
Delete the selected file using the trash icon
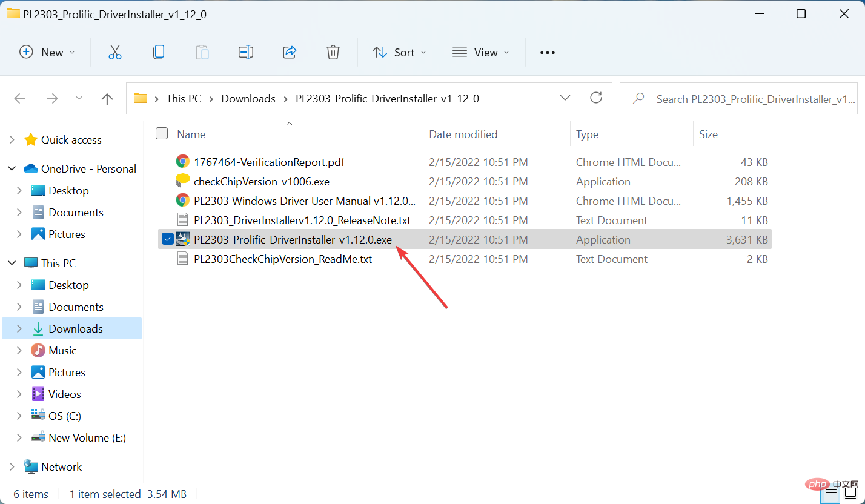(x=333, y=52)
